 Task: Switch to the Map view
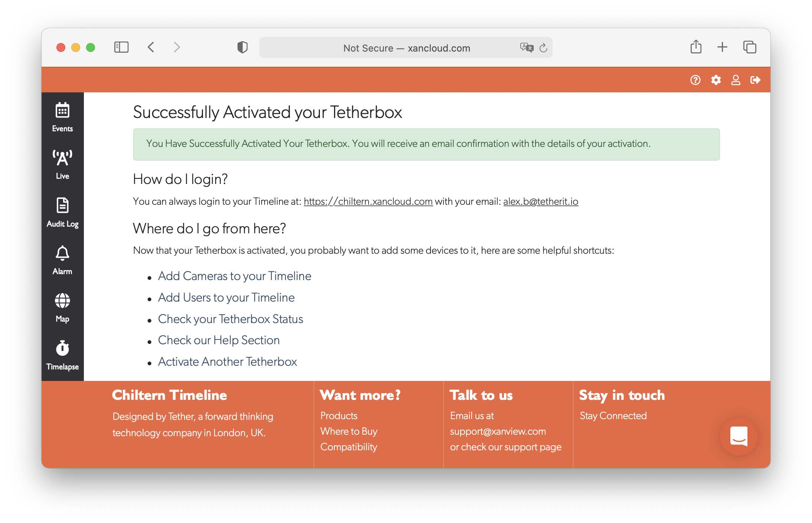click(x=62, y=306)
